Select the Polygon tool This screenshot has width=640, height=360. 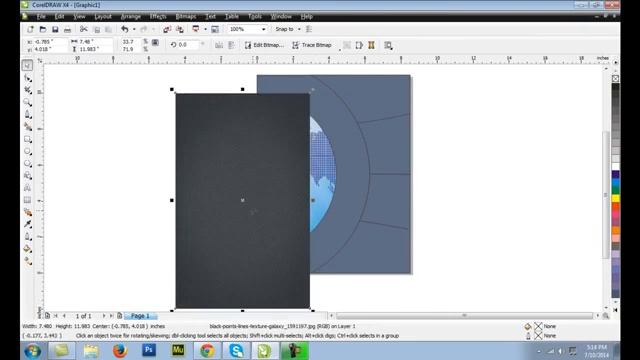point(27,164)
